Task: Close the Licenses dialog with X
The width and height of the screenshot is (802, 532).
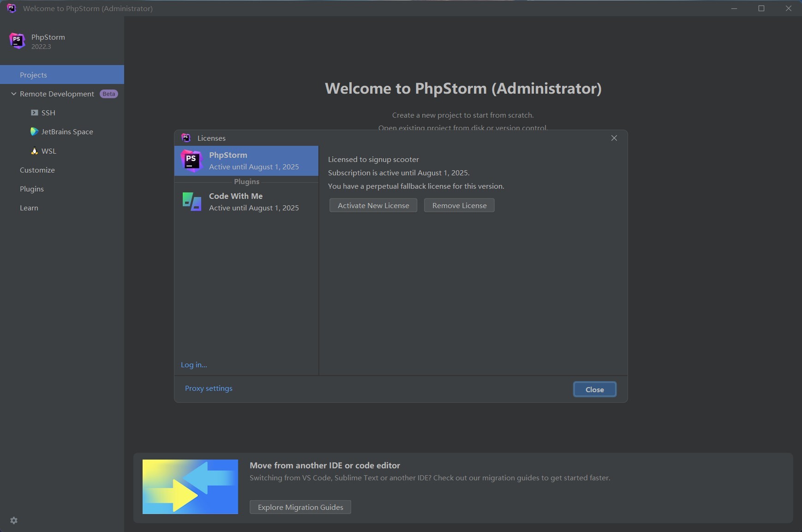Action: pos(614,138)
